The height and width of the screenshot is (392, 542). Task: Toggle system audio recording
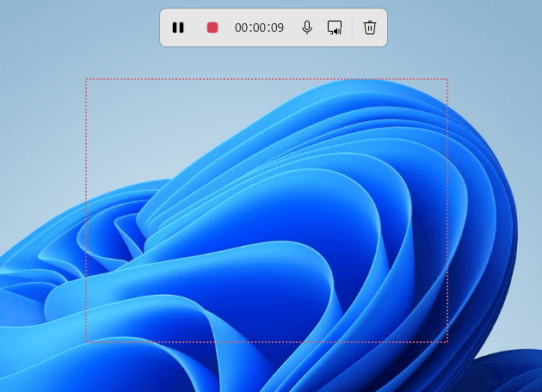click(x=335, y=28)
